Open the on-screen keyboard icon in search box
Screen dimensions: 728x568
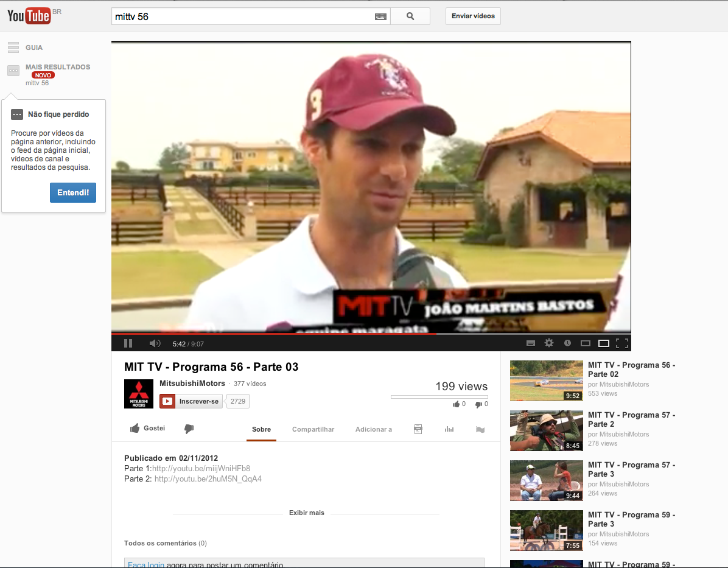pyautogui.click(x=380, y=16)
